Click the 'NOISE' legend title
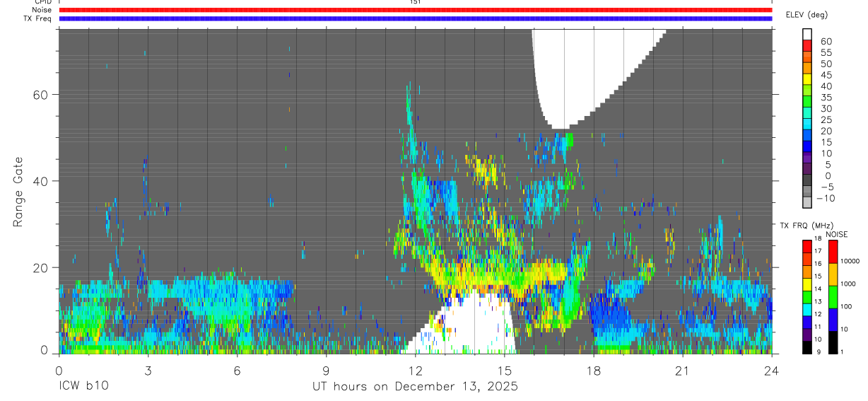The image size is (868, 401). pos(836,234)
